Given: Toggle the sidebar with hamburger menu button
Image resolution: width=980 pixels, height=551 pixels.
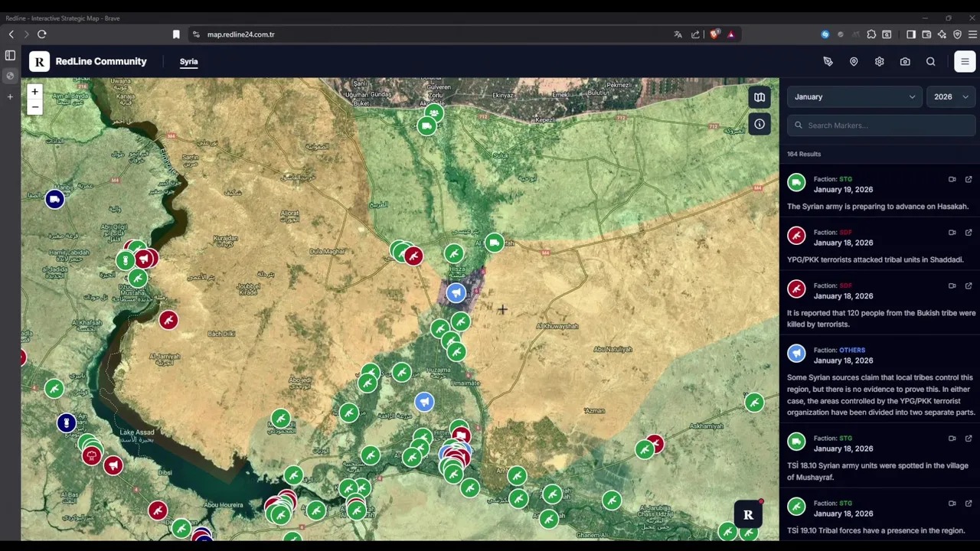Looking at the screenshot, I should pyautogui.click(x=965, y=62).
